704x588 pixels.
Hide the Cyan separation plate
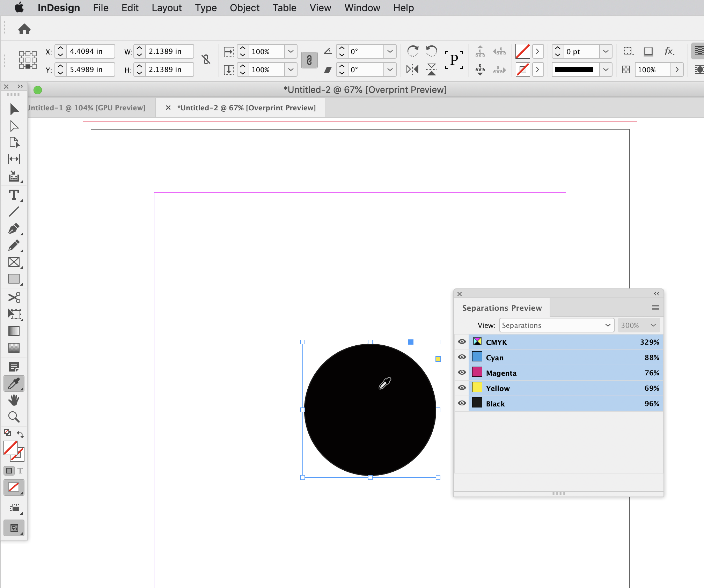[461, 357]
